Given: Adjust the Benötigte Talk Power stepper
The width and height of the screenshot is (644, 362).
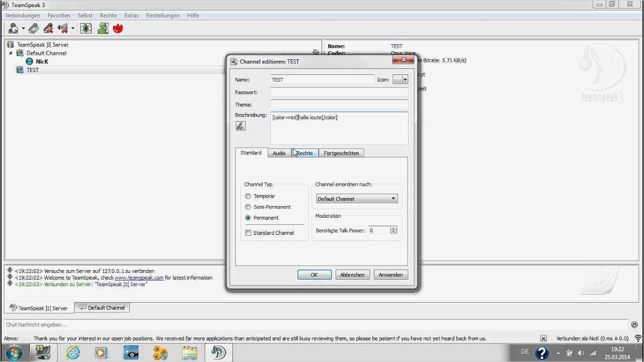Looking at the screenshot, I should tap(393, 230).
